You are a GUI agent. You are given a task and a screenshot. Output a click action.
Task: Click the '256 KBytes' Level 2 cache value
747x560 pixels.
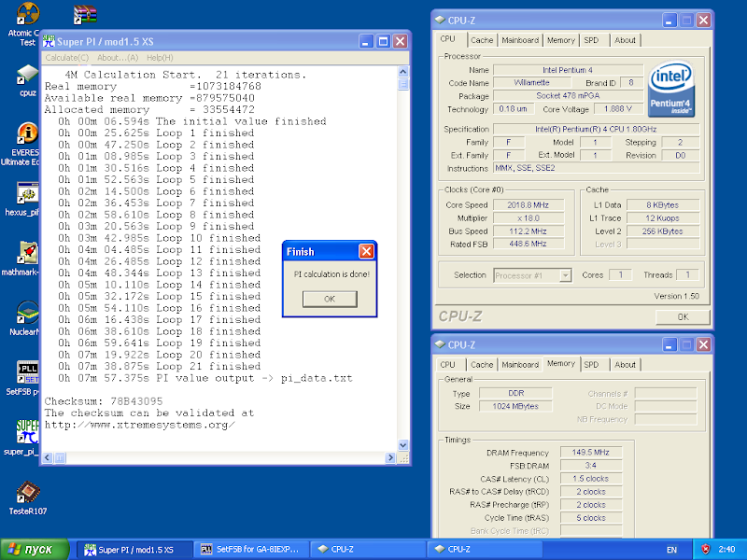point(663,231)
